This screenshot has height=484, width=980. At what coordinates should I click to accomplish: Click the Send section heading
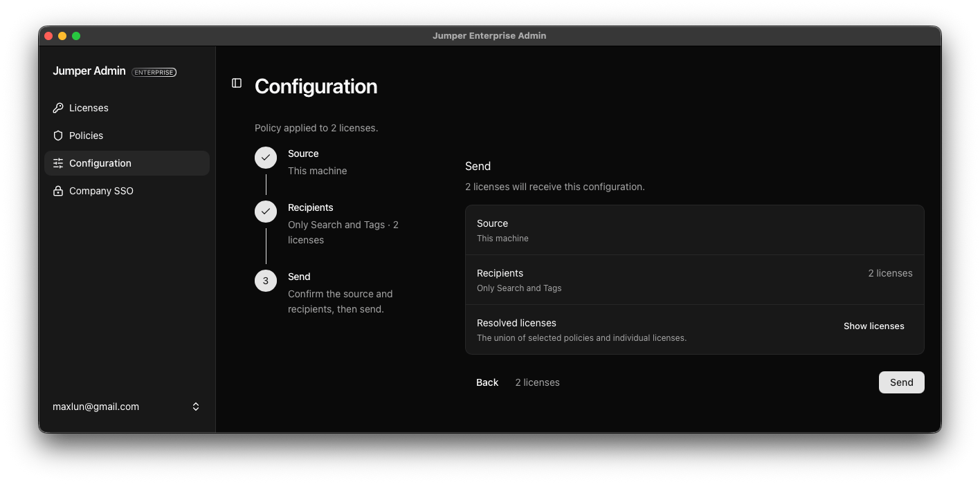point(478,166)
